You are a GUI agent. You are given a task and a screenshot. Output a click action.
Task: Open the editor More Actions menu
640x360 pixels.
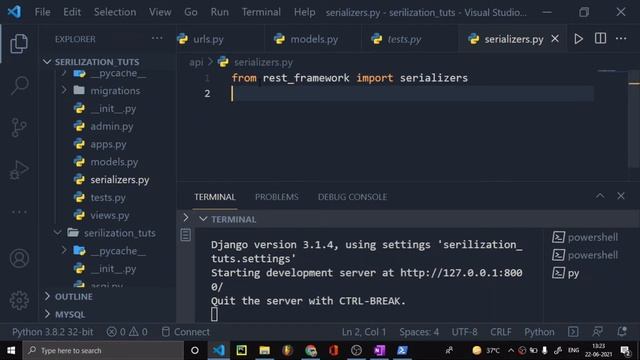621,39
